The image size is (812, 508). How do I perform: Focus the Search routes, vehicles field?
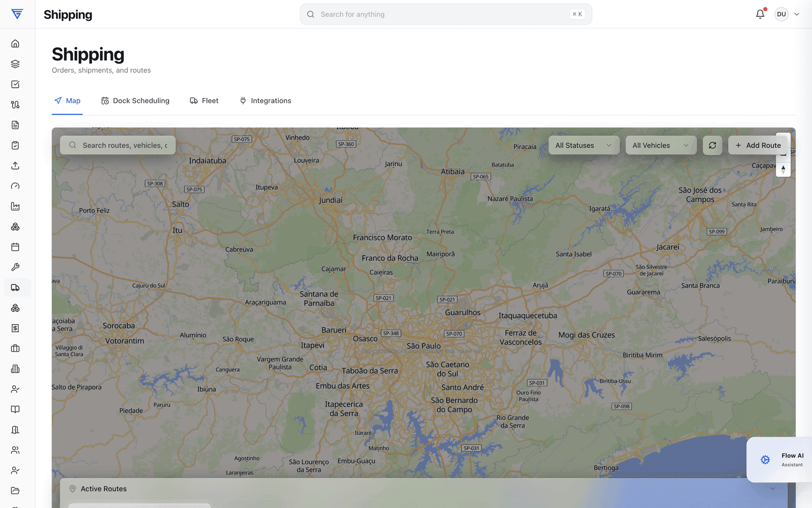click(x=118, y=145)
